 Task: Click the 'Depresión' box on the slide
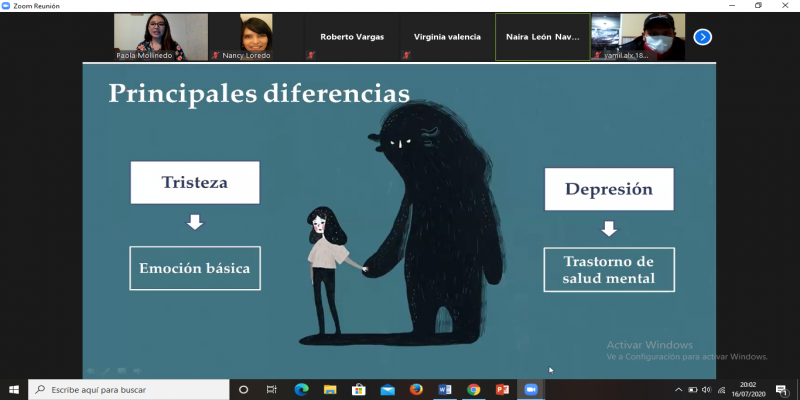[609, 189]
